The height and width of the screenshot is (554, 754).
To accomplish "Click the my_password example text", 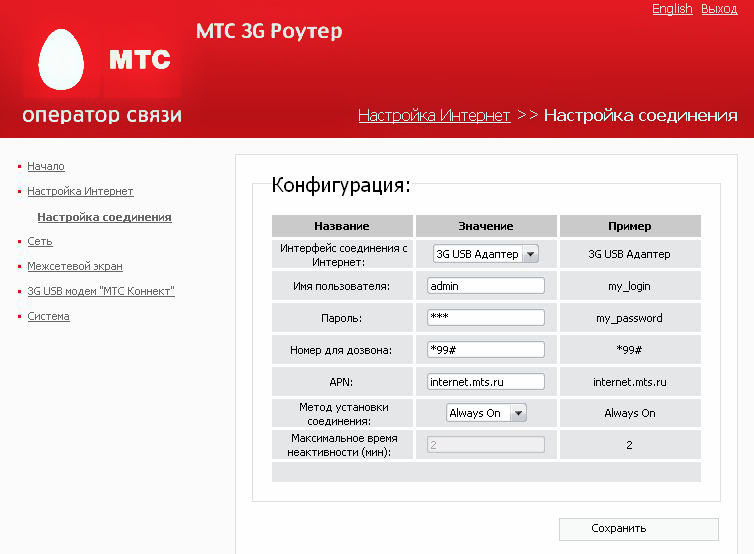I will tap(629, 318).
